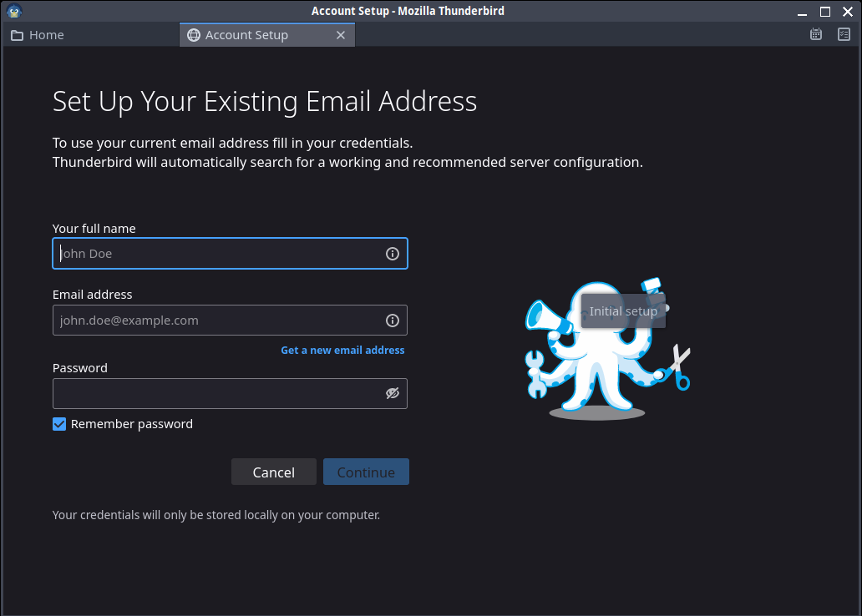Select the Account Setup tab
Screen dimensions: 862x616
point(266,35)
